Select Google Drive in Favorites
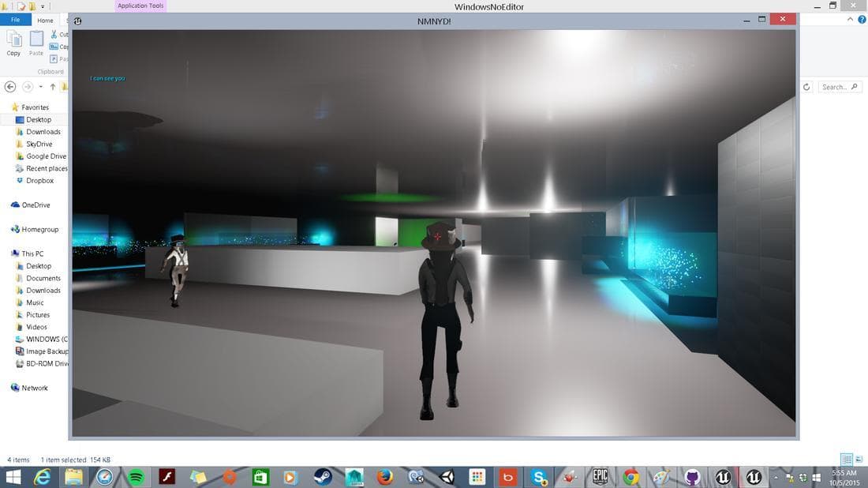 tap(41, 156)
